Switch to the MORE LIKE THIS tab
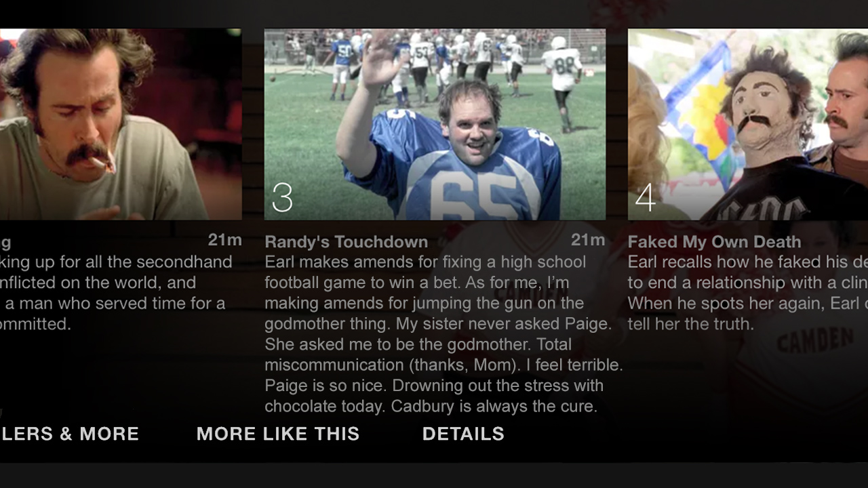The width and height of the screenshot is (868, 488). coord(278,434)
